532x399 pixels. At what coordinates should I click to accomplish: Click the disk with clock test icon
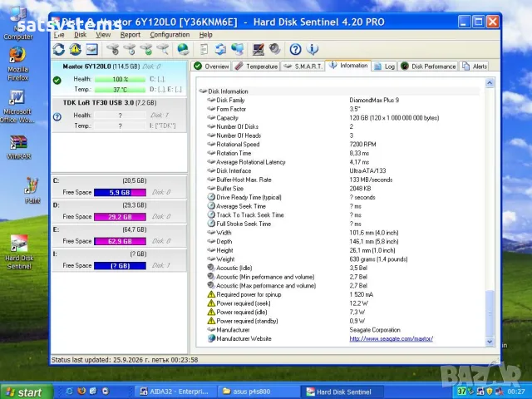[130, 50]
